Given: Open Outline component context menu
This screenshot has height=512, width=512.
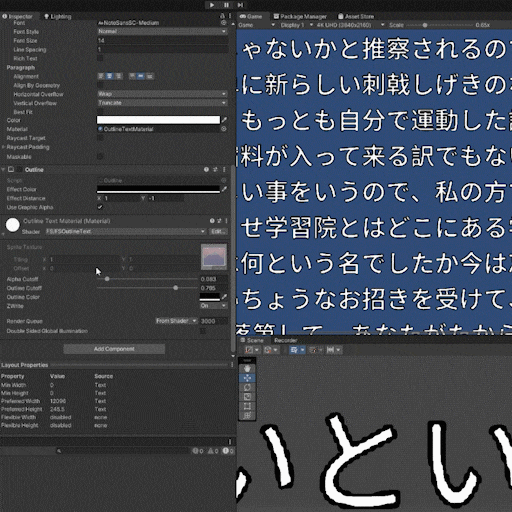Looking at the screenshot, I should pos(224,170).
